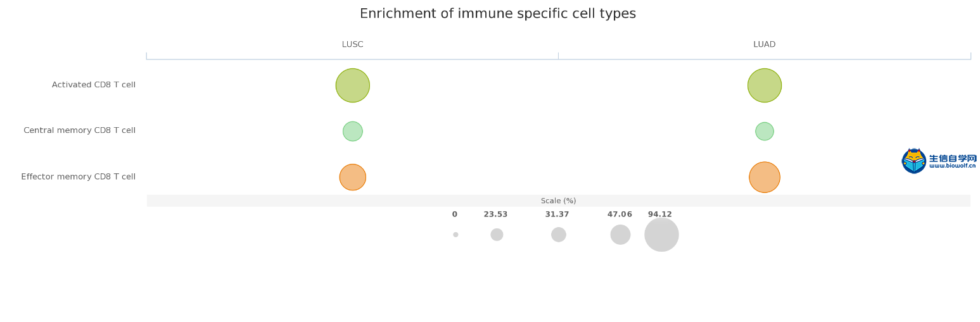Click the Effector memory CD8 T cell label

(79, 176)
